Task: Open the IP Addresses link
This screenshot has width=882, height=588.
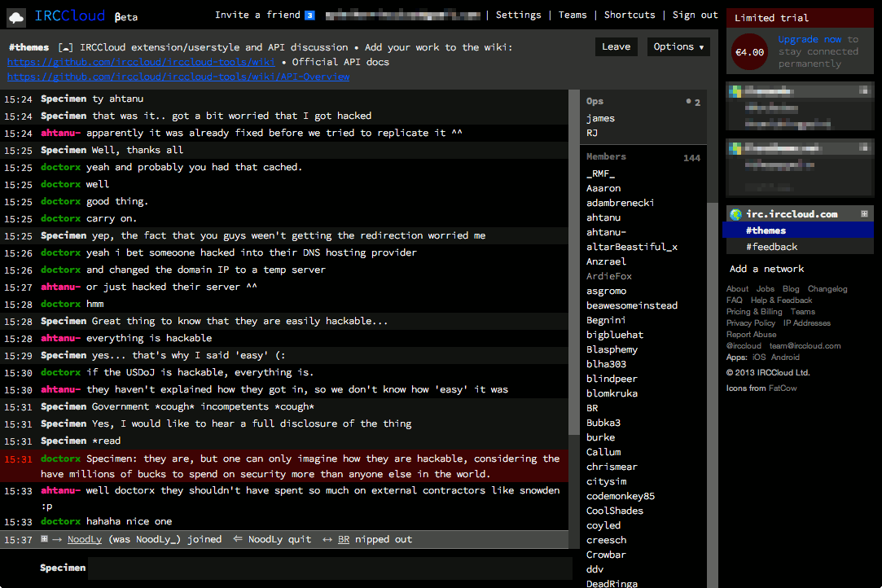Action: point(806,323)
